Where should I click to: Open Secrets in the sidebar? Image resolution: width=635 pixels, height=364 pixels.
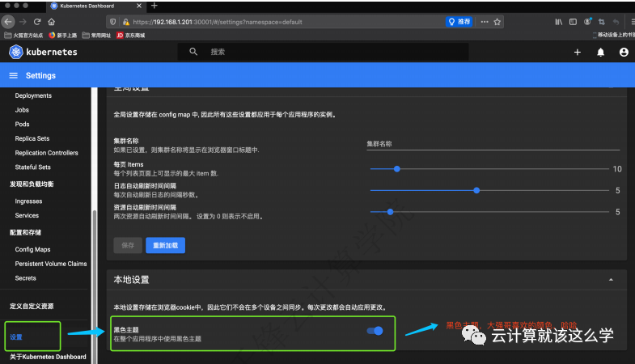click(26, 278)
